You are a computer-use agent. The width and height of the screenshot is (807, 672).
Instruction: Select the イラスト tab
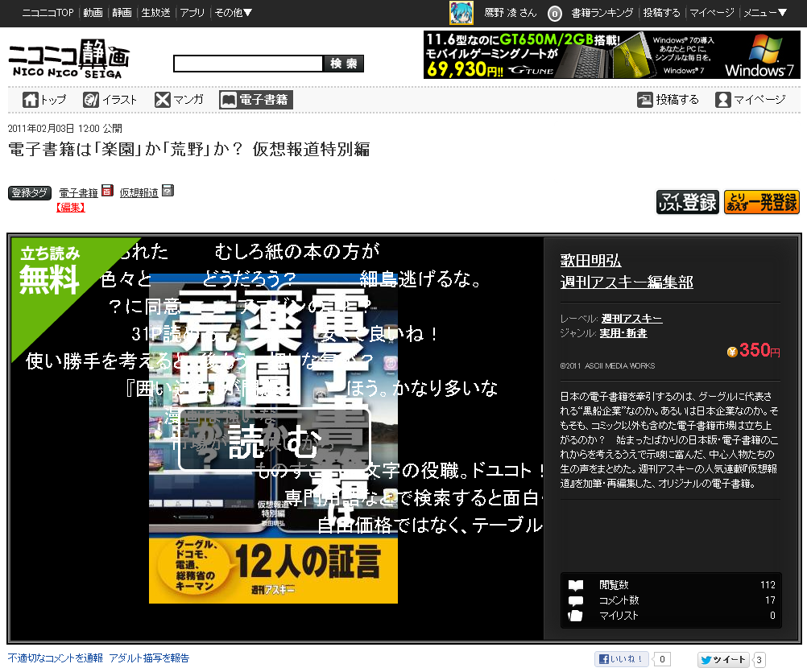point(110,100)
